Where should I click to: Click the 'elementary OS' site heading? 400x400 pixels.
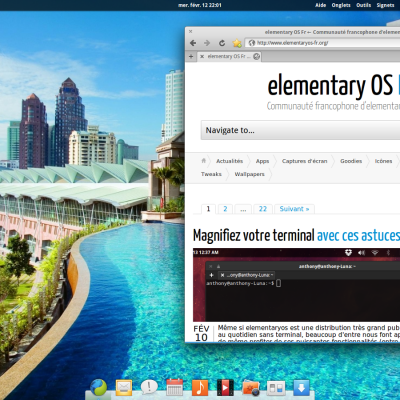(330, 85)
